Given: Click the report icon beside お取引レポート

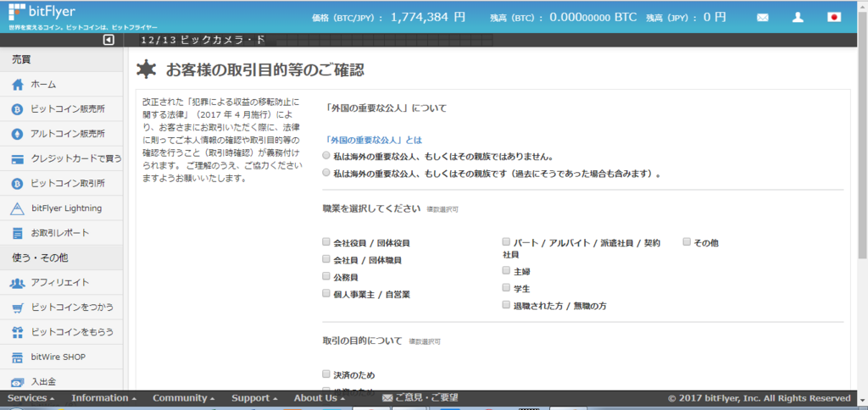Looking at the screenshot, I should 18,233.
